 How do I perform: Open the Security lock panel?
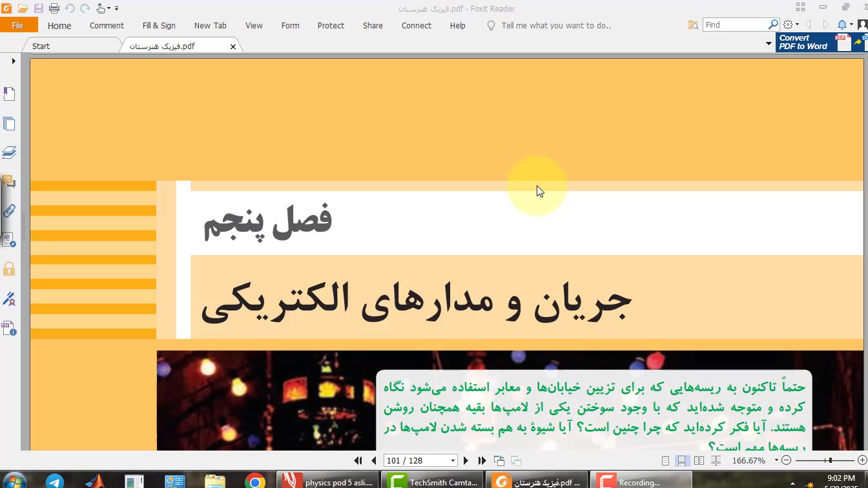9,269
